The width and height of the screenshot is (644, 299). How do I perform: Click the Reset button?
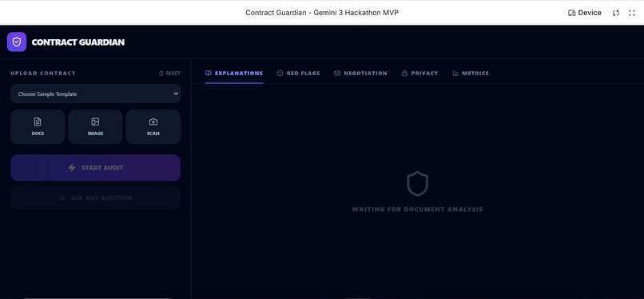coord(169,73)
